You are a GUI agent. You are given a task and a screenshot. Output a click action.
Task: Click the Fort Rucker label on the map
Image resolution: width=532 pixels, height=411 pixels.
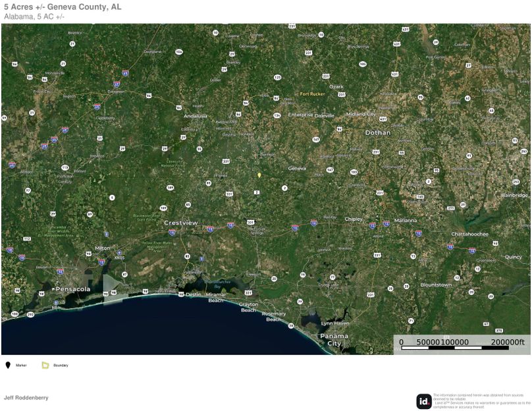pyautogui.click(x=313, y=94)
